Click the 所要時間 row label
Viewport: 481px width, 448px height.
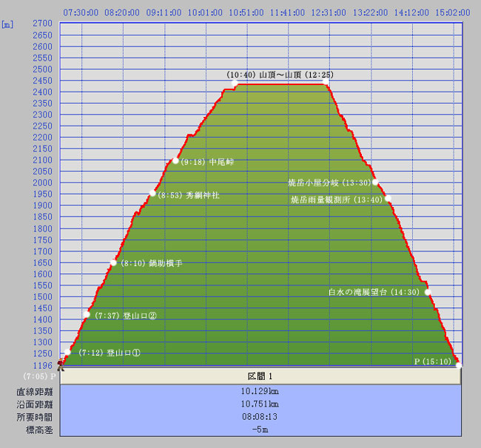35,418
